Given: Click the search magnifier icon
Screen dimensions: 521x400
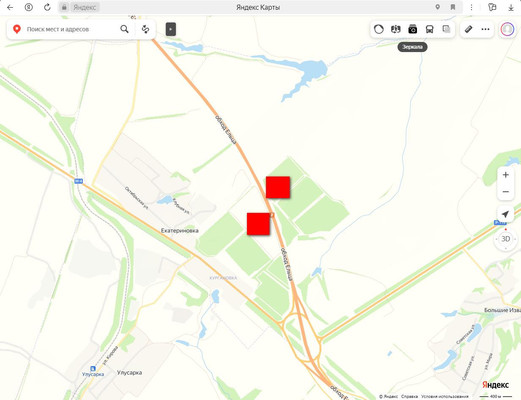Looking at the screenshot, I should point(124,29).
